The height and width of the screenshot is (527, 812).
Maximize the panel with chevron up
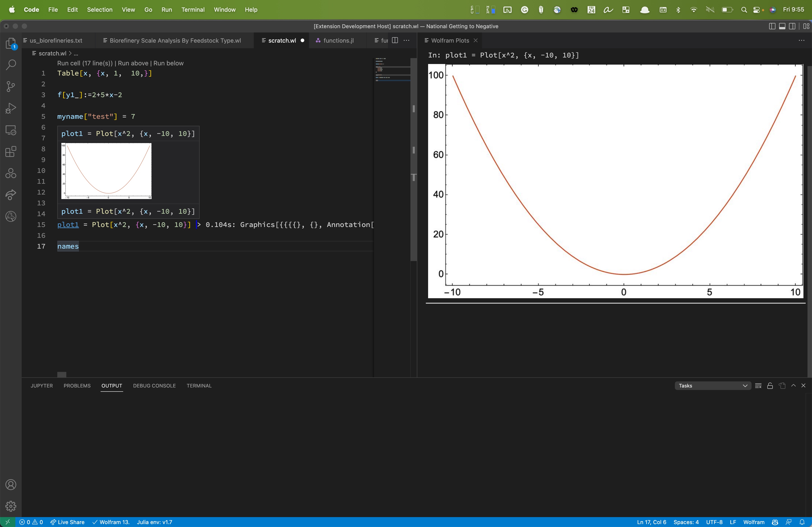pos(794,385)
